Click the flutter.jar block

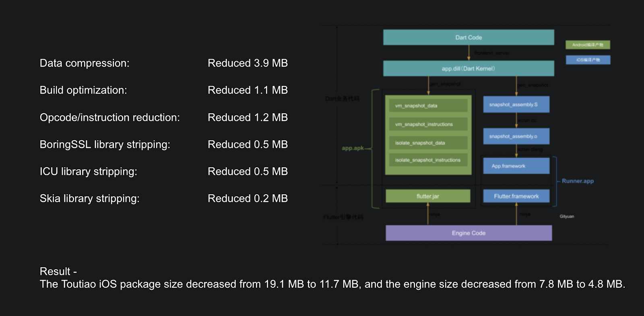coord(428,196)
